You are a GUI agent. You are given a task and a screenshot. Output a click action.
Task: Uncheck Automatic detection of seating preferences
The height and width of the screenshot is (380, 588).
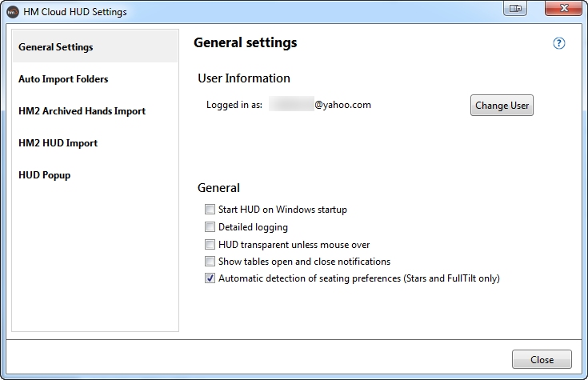pyautogui.click(x=210, y=279)
